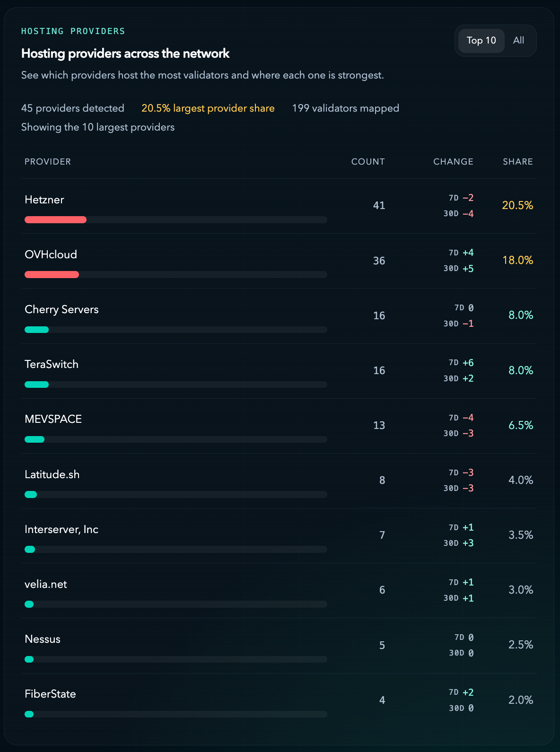
Task: Click the CHANGE column header
Action: point(453,161)
